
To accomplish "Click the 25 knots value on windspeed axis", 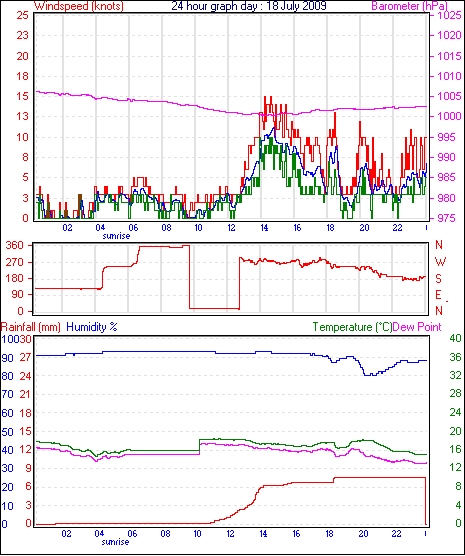I will coord(22,16).
